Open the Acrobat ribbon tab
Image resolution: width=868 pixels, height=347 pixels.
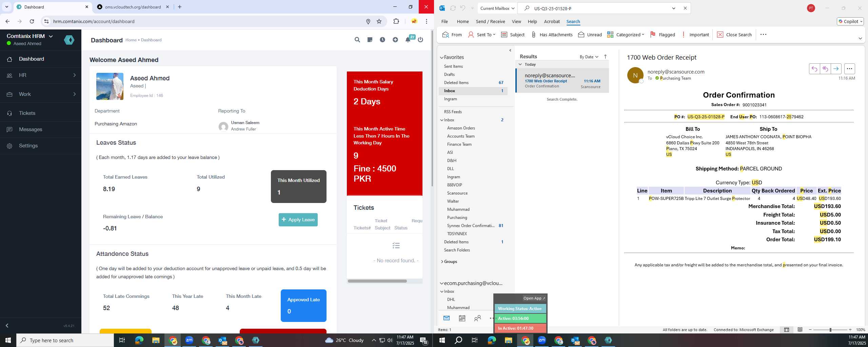(552, 21)
